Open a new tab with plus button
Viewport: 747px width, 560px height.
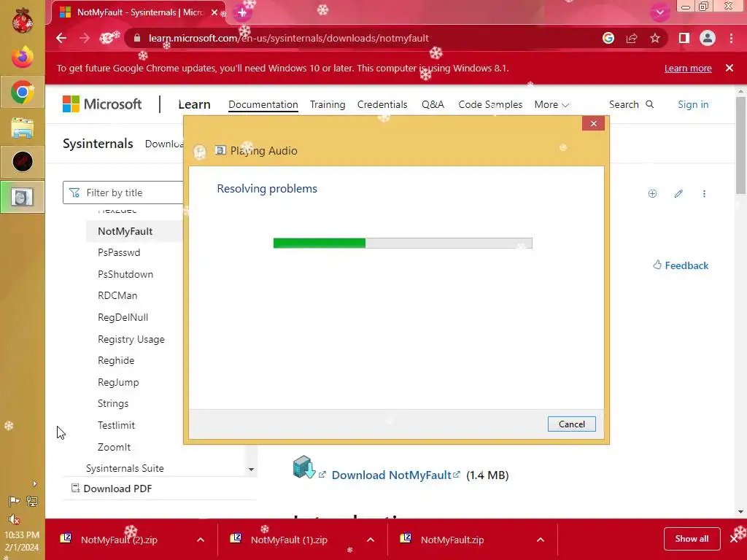coord(242,13)
